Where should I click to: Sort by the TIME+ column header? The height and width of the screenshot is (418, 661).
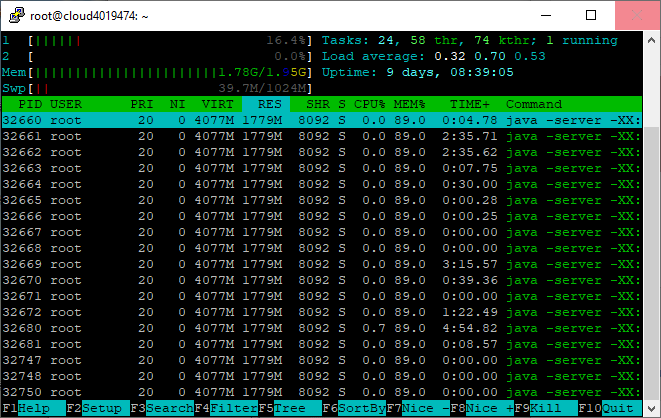(470, 104)
